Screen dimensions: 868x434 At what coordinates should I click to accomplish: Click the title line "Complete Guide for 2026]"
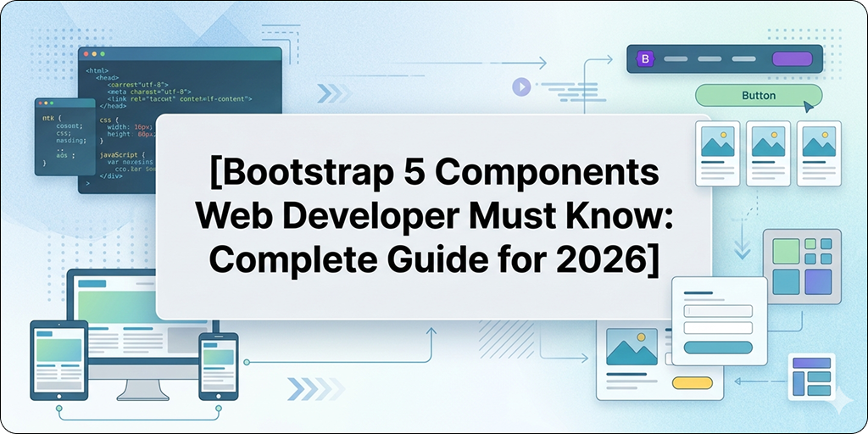434,258
